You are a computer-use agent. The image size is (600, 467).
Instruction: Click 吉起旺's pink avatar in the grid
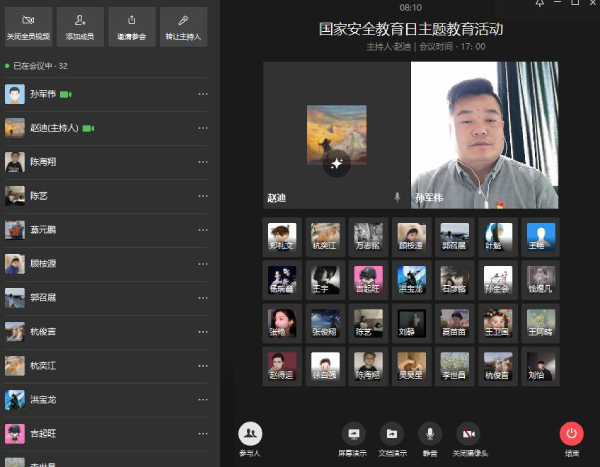tap(367, 279)
